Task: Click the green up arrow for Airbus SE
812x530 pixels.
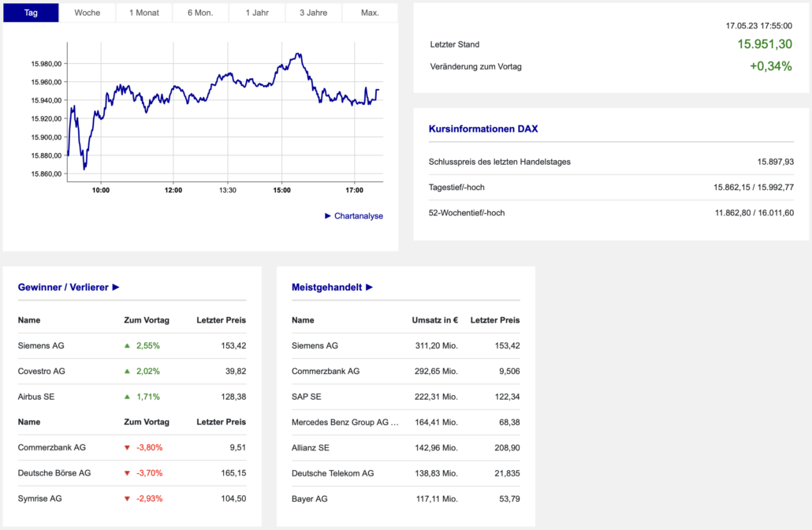Action: pos(128,397)
